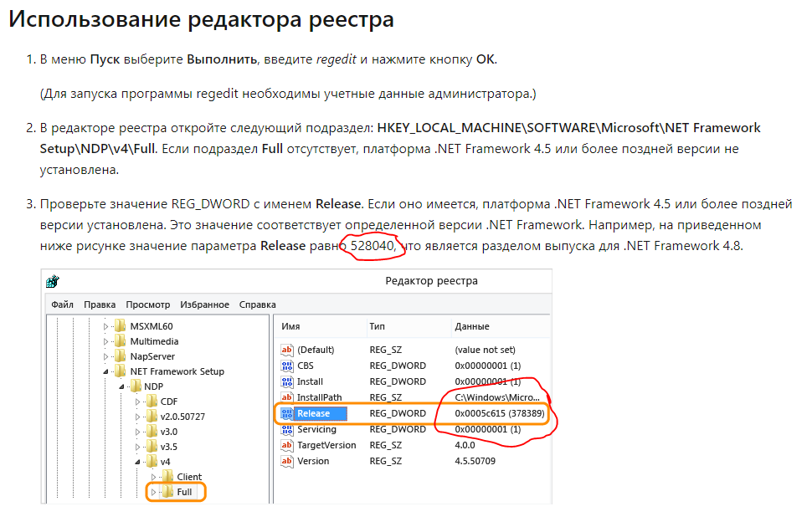The width and height of the screenshot is (812, 527).
Task: Click the InstallPath string value icon
Action: (x=287, y=397)
